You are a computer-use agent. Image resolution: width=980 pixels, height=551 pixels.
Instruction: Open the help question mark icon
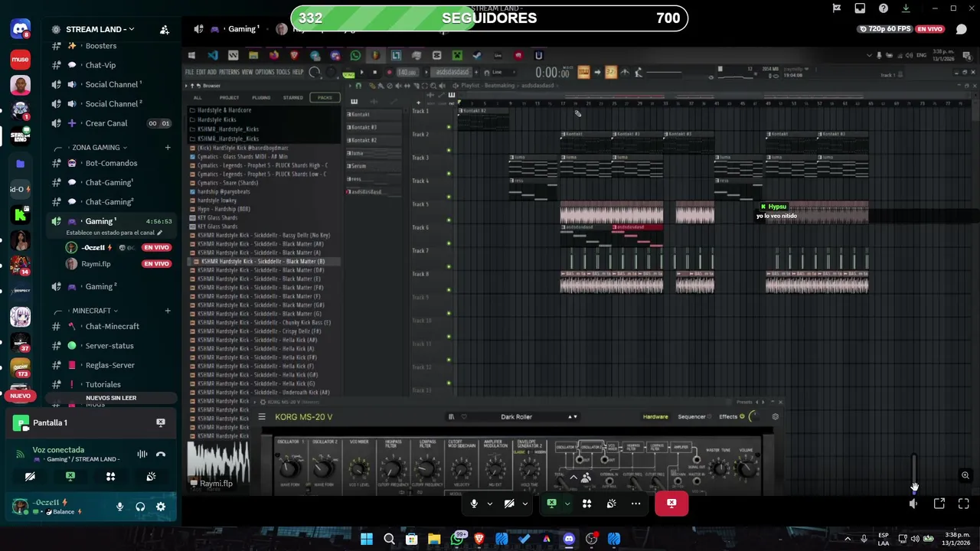(x=883, y=8)
